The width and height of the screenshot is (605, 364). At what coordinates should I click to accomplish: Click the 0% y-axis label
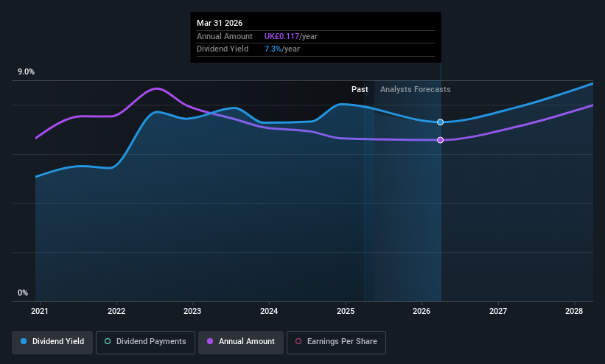23,293
